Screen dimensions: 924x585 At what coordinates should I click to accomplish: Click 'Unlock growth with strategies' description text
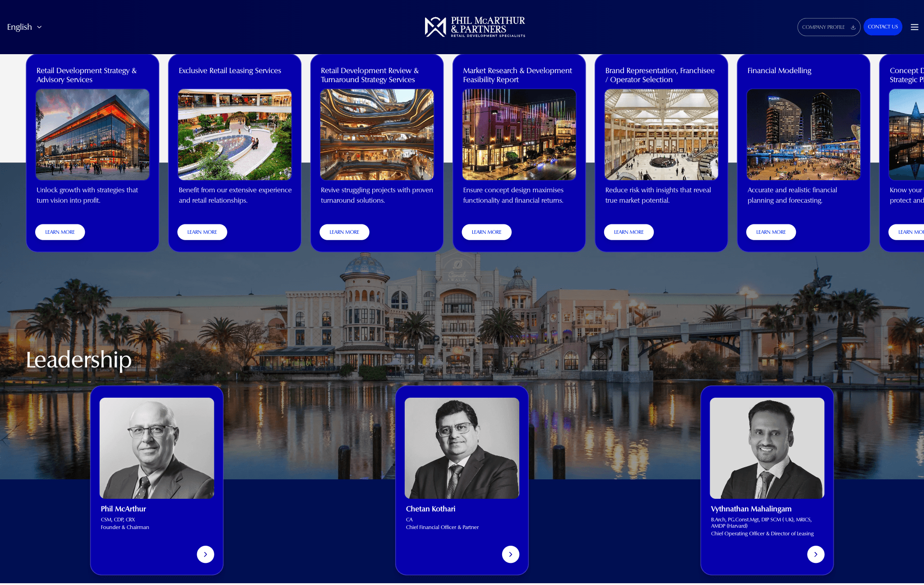point(87,195)
